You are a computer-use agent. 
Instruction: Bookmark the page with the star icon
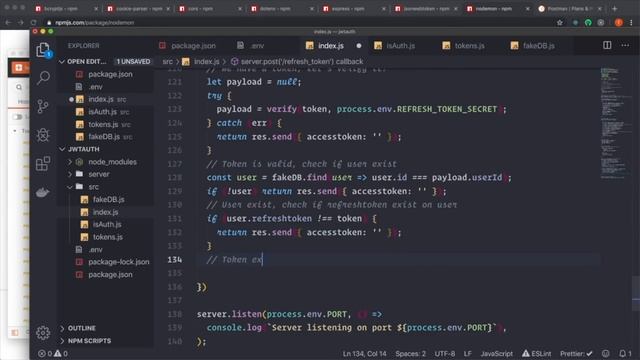(560, 22)
